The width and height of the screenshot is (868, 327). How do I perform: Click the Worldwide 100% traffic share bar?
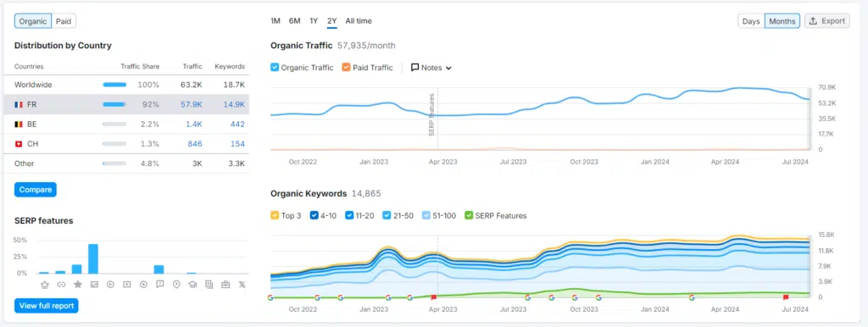point(114,85)
